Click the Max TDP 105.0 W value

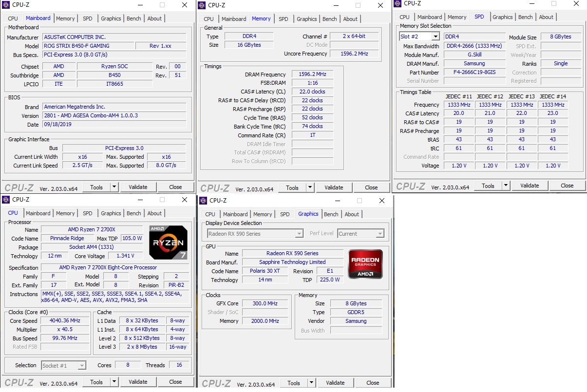pyautogui.click(x=132, y=239)
